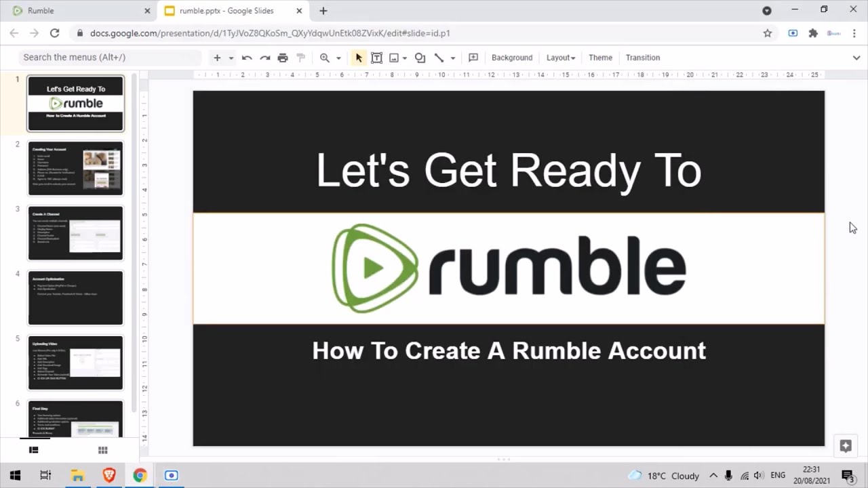Click the new slide plus button
The width and height of the screenshot is (868, 488).
(x=217, y=58)
